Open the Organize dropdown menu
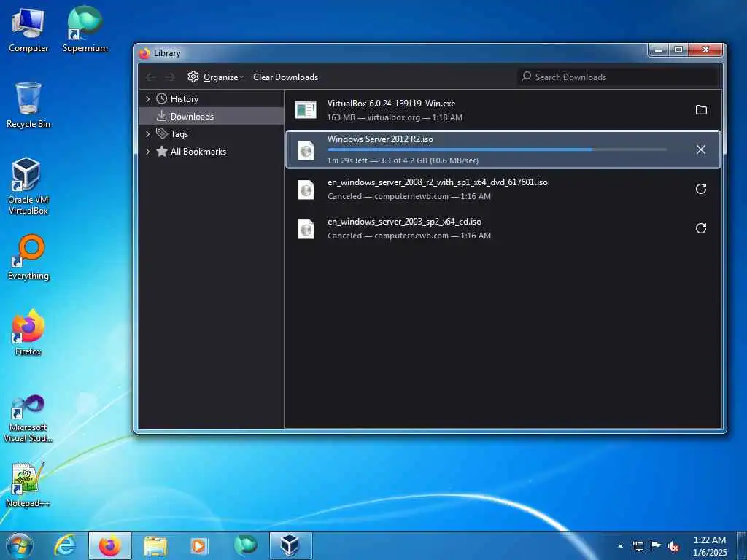Screen dimensions: 747x560 (215, 77)
